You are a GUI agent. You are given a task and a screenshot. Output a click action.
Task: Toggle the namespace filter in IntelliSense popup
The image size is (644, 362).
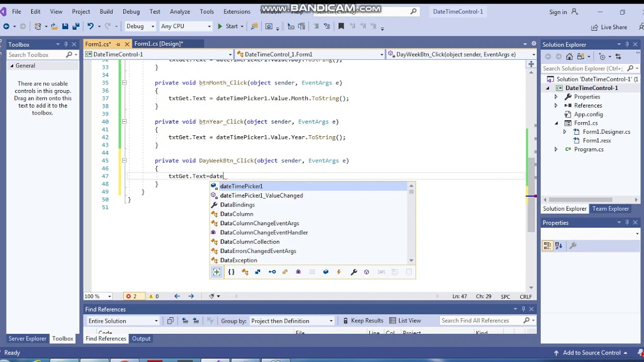[231, 272]
